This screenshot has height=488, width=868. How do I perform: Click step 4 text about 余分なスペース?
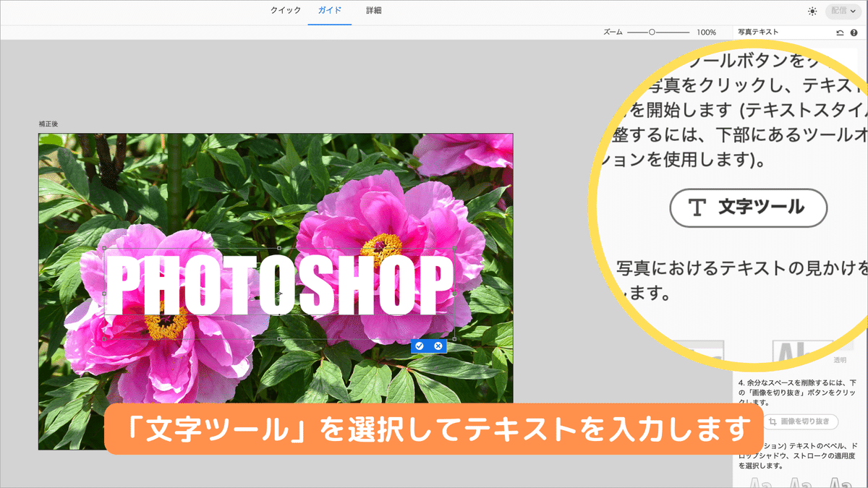[x=798, y=391]
